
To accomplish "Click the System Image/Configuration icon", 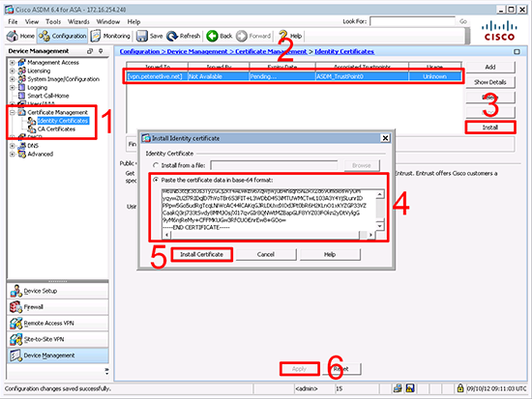I will click(x=21, y=79).
